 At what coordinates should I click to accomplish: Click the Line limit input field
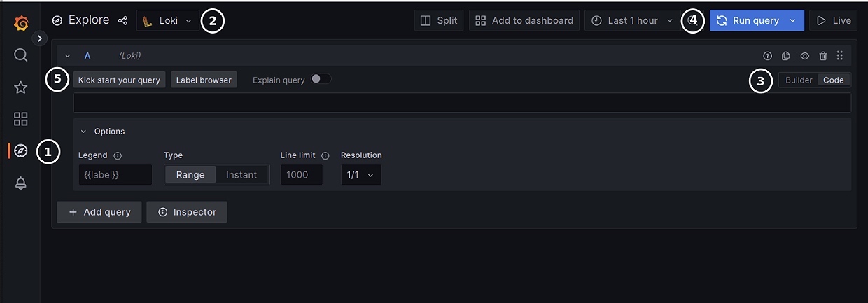point(302,175)
